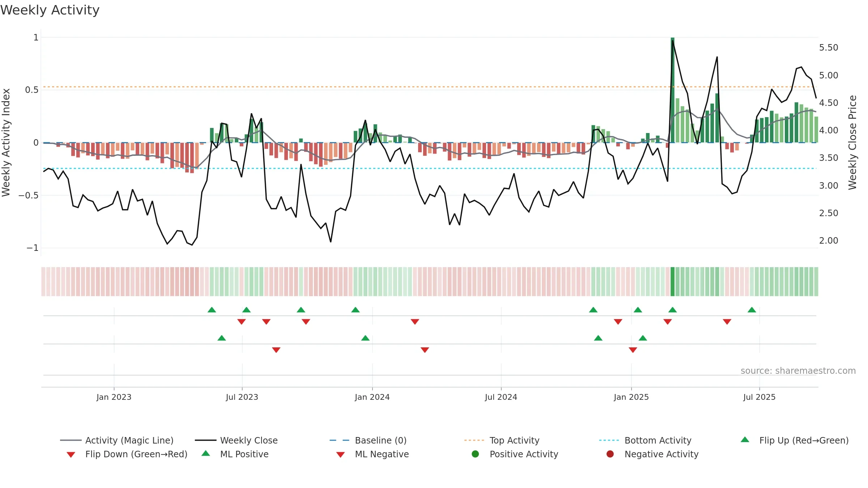The image size is (868, 488).
Task: Click the flip-up marker just before Jan 2024
Action: tap(356, 310)
